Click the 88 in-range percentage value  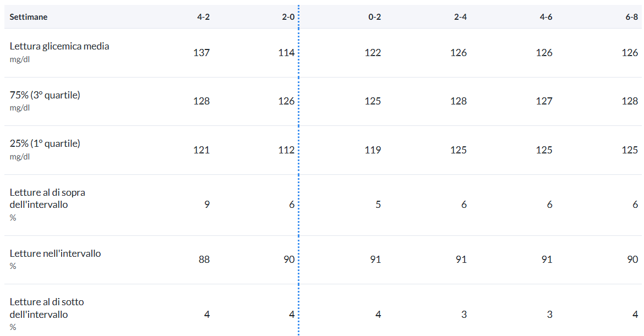click(x=204, y=259)
